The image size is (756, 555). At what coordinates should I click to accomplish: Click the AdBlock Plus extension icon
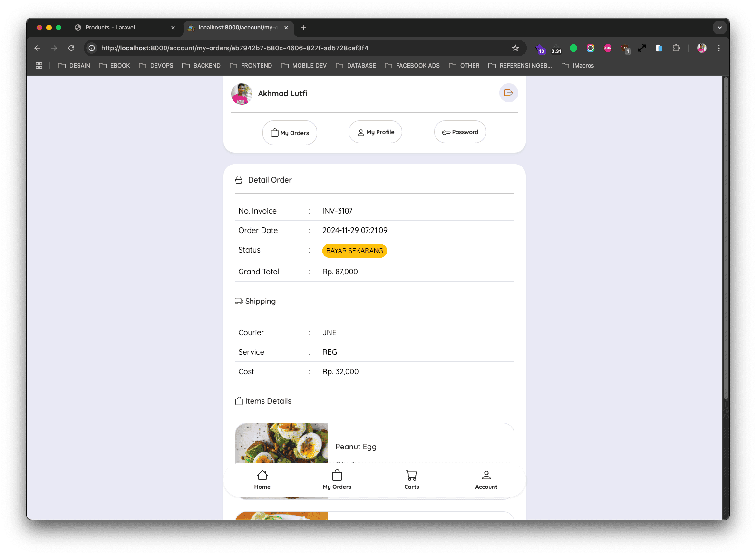pos(607,48)
